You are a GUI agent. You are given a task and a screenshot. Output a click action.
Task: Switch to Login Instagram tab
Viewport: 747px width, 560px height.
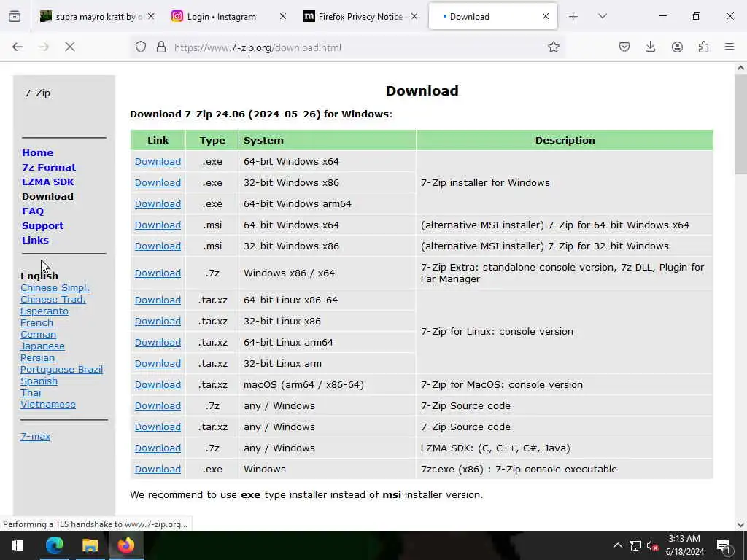(x=228, y=17)
